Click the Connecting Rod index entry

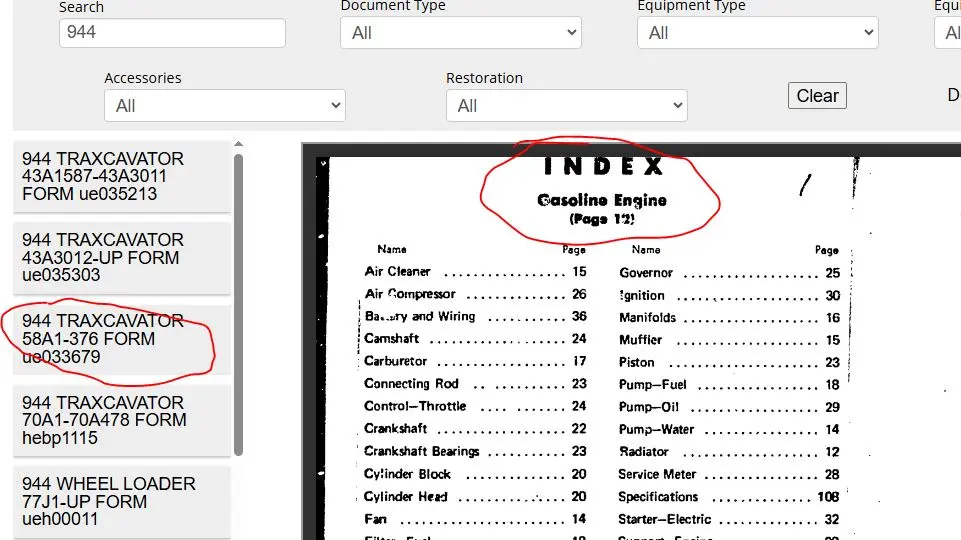click(x=475, y=384)
